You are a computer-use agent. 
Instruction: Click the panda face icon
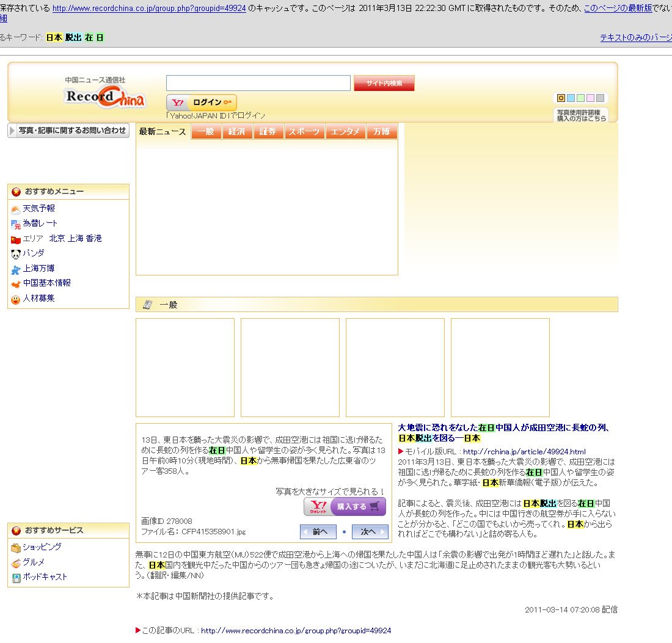pyautogui.click(x=15, y=255)
